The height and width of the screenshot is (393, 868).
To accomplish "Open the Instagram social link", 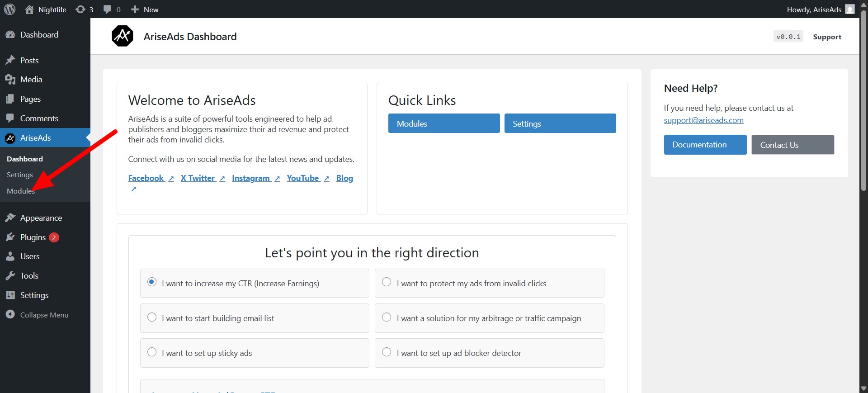I will [x=251, y=178].
